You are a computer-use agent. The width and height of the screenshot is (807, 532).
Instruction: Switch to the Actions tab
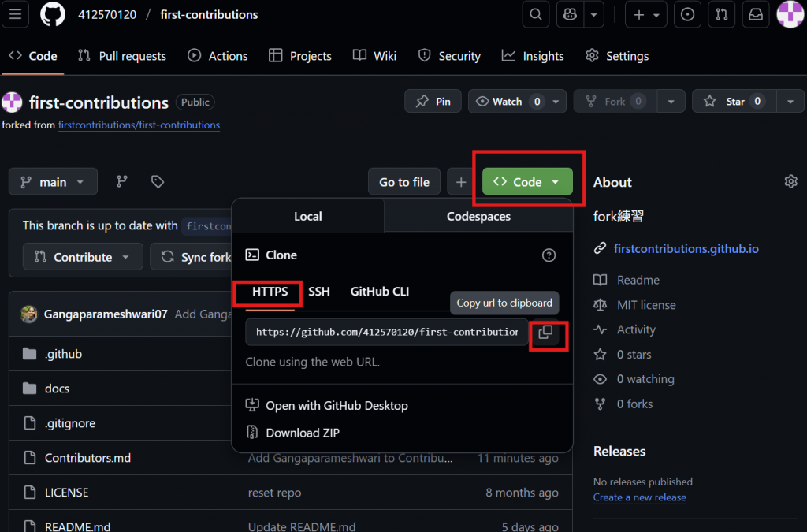point(218,56)
